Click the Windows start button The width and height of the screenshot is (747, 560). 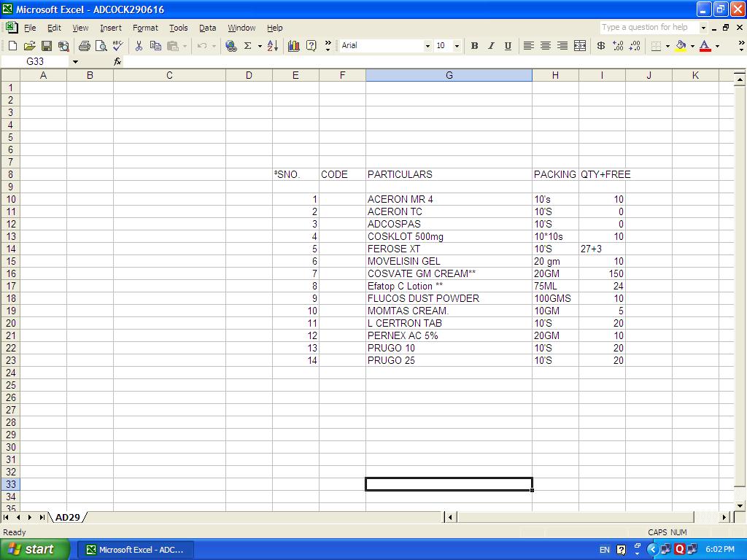34,549
